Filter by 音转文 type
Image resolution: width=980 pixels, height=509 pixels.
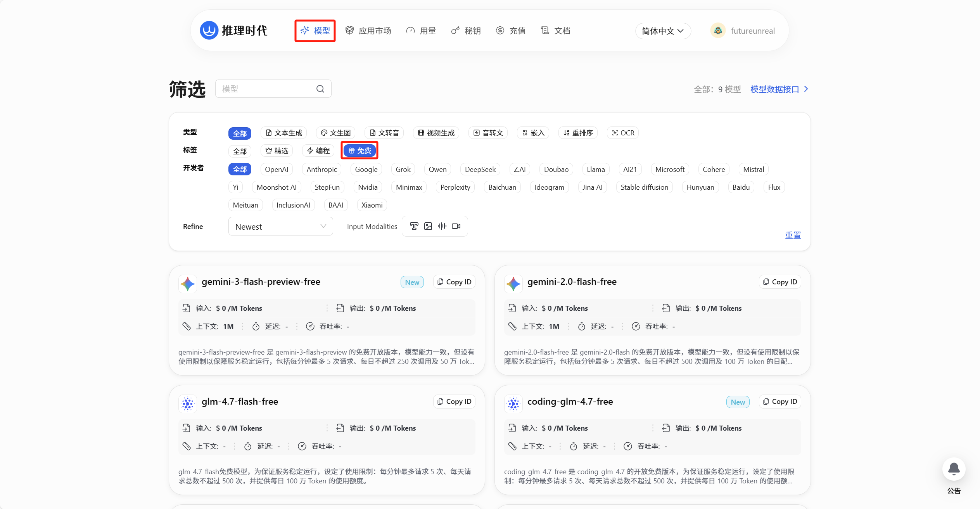click(488, 133)
